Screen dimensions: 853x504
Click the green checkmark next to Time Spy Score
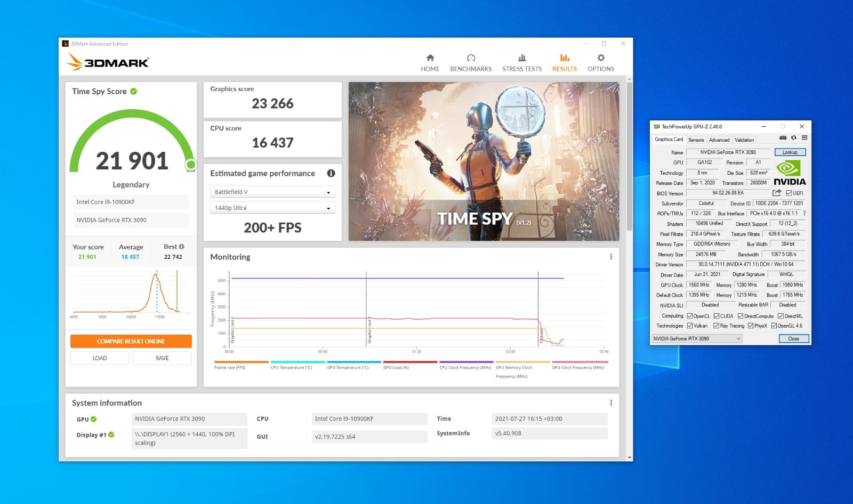[x=134, y=91]
